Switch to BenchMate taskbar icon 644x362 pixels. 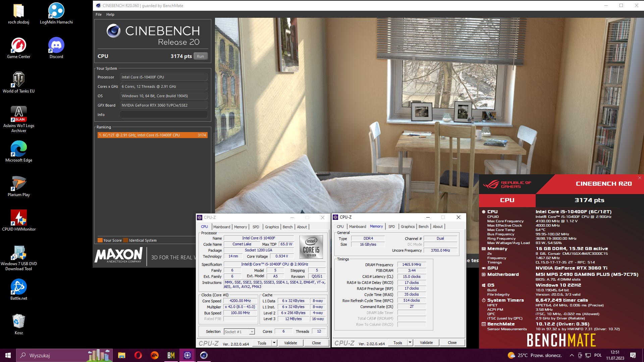click(x=171, y=355)
